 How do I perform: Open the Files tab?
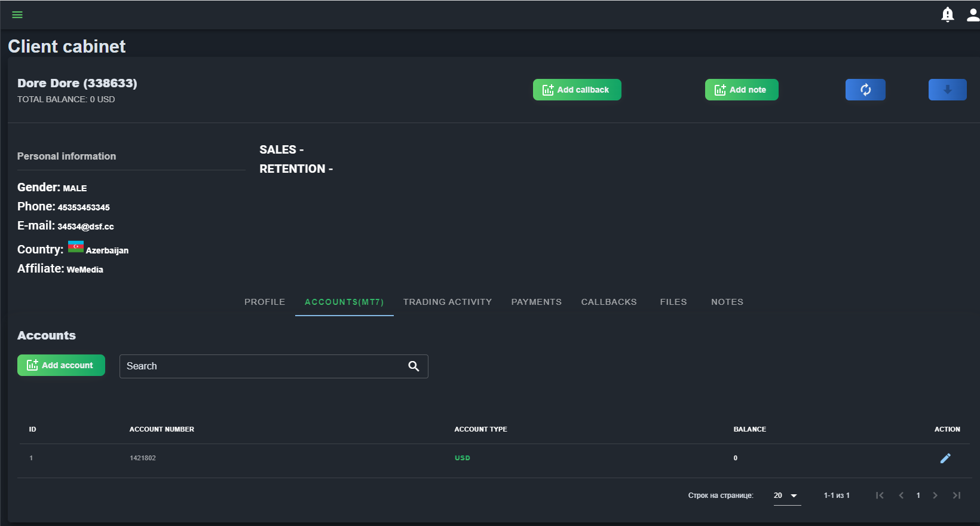(673, 302)
